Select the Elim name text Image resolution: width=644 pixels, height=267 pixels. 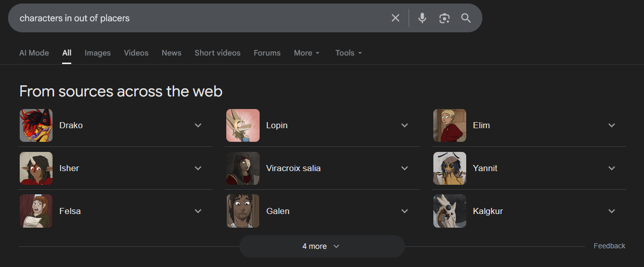tap(481, 125)
